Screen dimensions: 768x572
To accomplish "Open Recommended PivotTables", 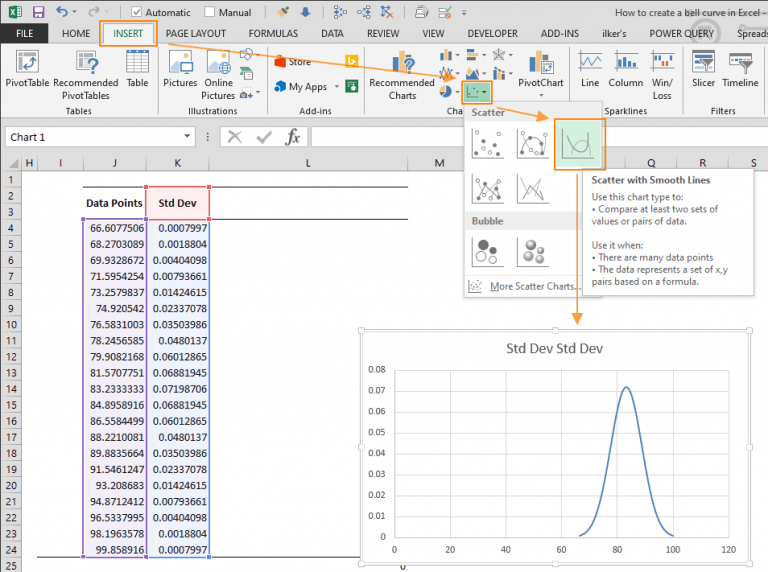I will (x=86, y=75).
